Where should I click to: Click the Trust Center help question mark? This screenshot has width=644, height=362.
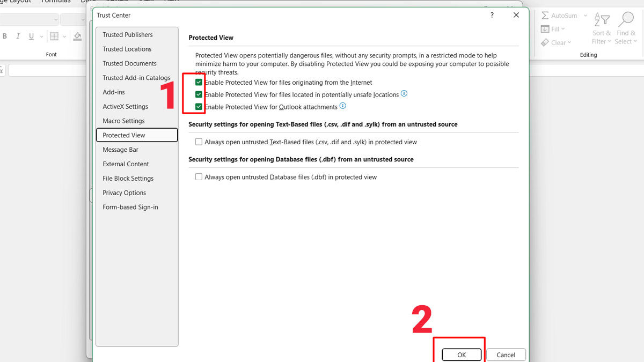(x=492, y=16)
